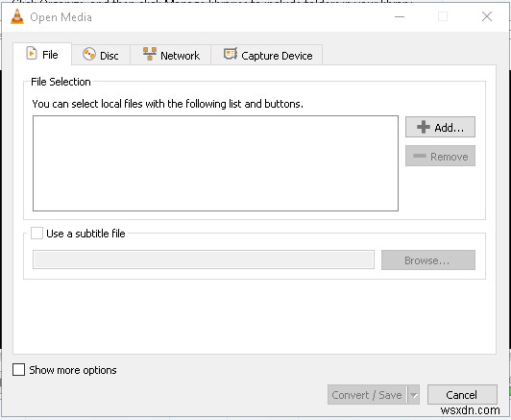Click the subtitle file path field
The width and height of the screenshot is (511, 420).
(204, 259)
